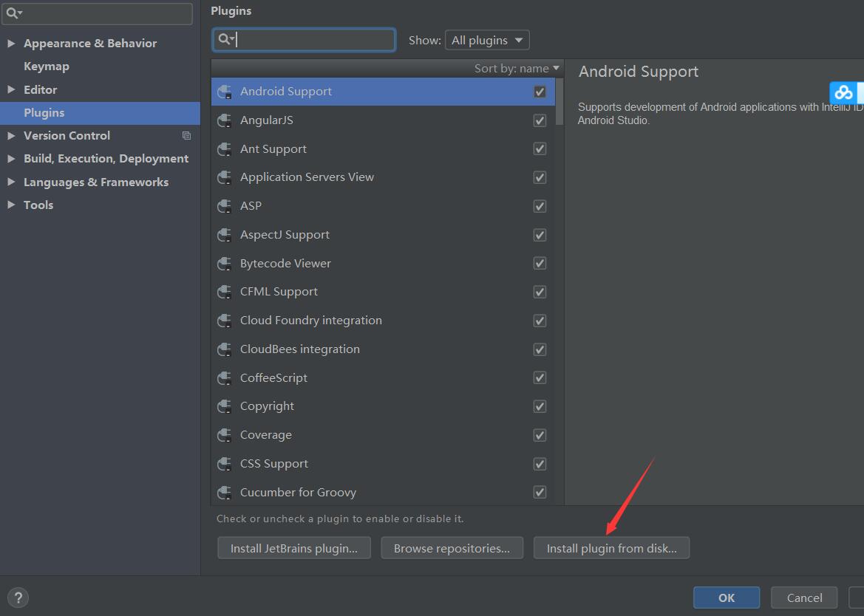This screenshot has width=864, height=616.
Task: Click the Cloud Foundry integration plugin icon
Action: (x=225, y=321)
